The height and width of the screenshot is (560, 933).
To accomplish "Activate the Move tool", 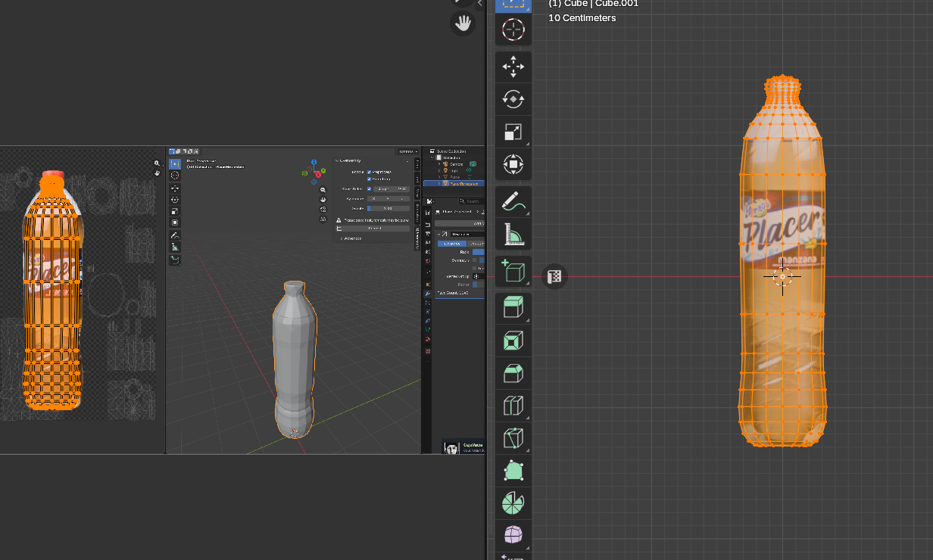I will click(x=513, y=67).
